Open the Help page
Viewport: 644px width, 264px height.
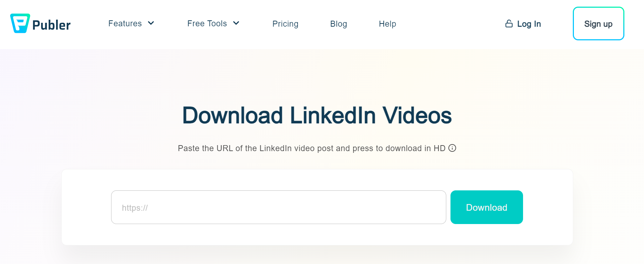click(x=387, y=24)
